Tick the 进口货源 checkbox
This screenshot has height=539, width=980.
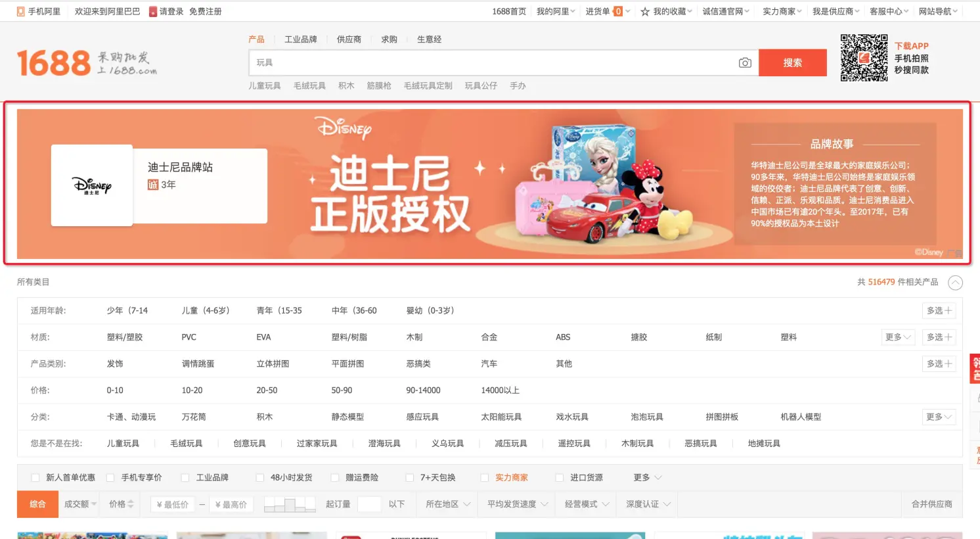click(560, 478)
